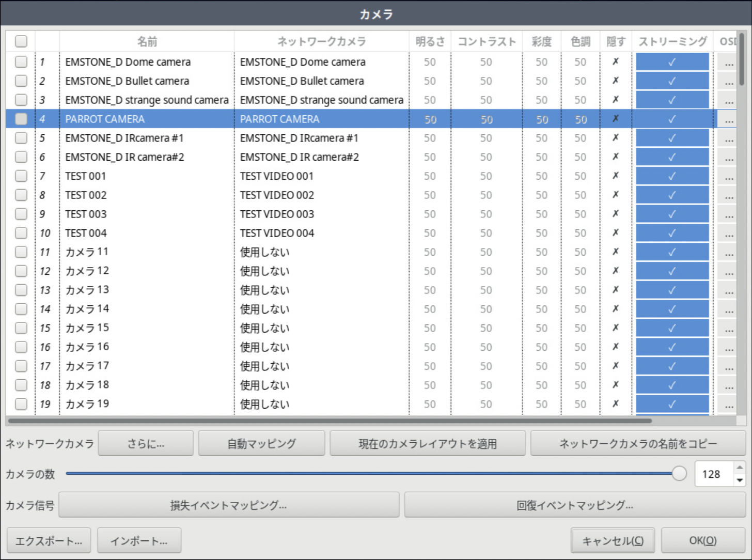752x560 pixels.
Task: Open the さらに... network camera options
Action: (x=146, y=444)
